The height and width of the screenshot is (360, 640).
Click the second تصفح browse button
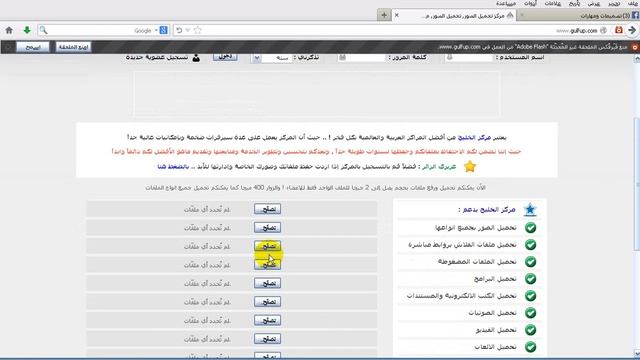click(x=267, y=227)
